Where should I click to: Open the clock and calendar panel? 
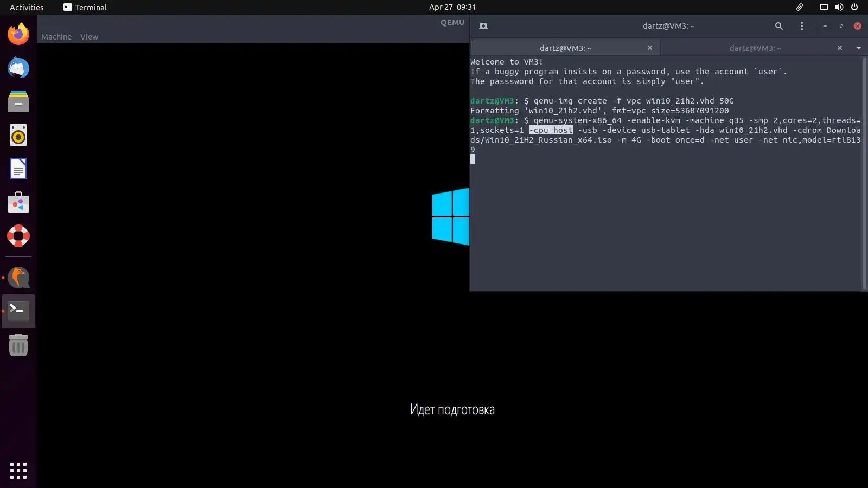(452, 7)
